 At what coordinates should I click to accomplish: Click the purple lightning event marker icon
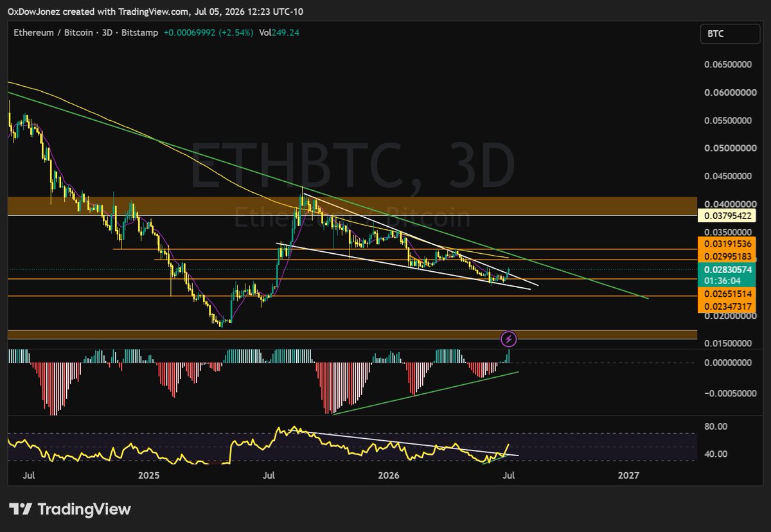(x=508, y=339)
